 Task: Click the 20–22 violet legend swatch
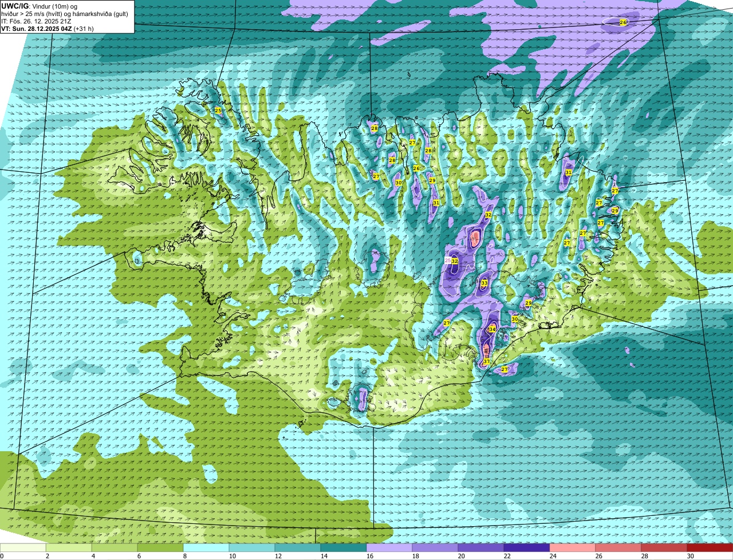481,547
